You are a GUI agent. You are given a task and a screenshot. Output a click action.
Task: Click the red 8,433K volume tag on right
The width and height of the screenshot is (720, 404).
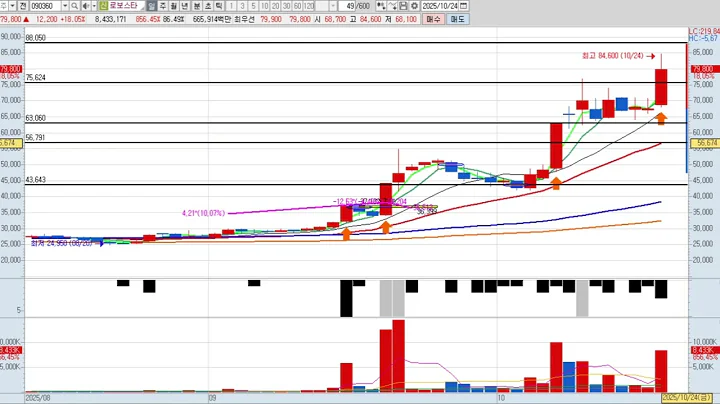[705, 350]
